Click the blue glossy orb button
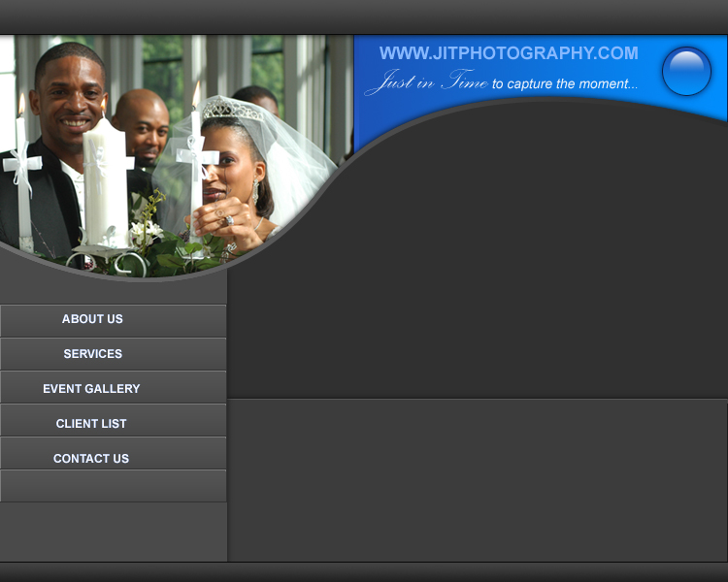Viewport: 728px width, 582px height. pyautogui.click(x=686, y=71)
